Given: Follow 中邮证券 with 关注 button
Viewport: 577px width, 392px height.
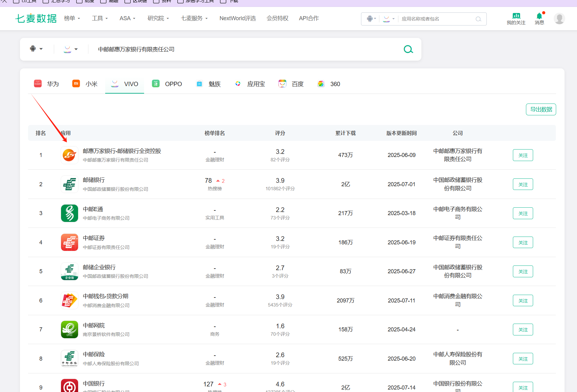Looking at the screenshot, I should point(523,242).
